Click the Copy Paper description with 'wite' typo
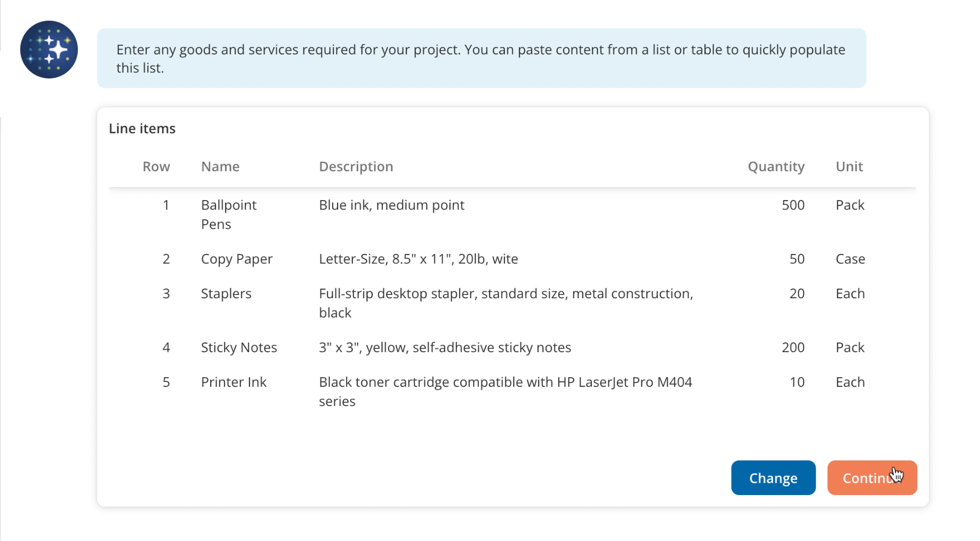980x541 pixels. [x=418, y=259]
